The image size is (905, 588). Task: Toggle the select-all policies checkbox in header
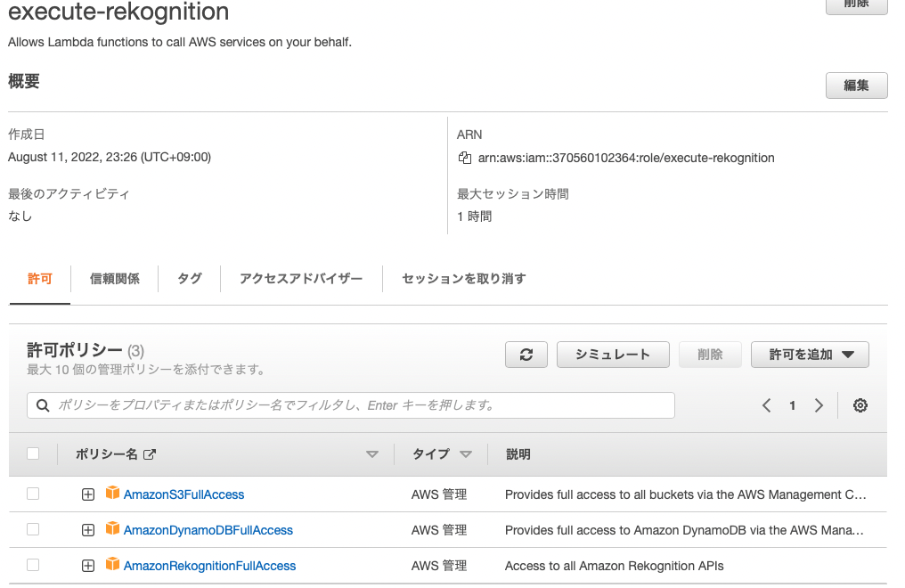(x=33, y=453)
